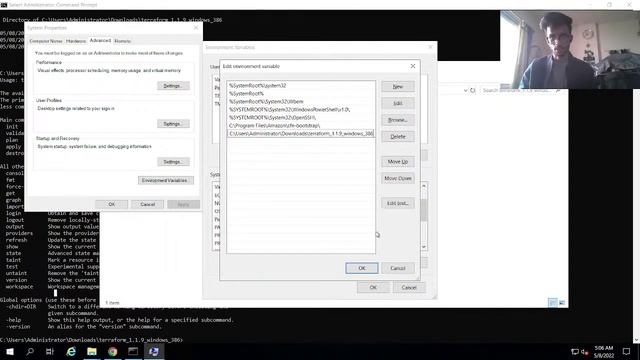Open the notification center icon
This screenshot has width=640, height=360.
pos(626,351)
